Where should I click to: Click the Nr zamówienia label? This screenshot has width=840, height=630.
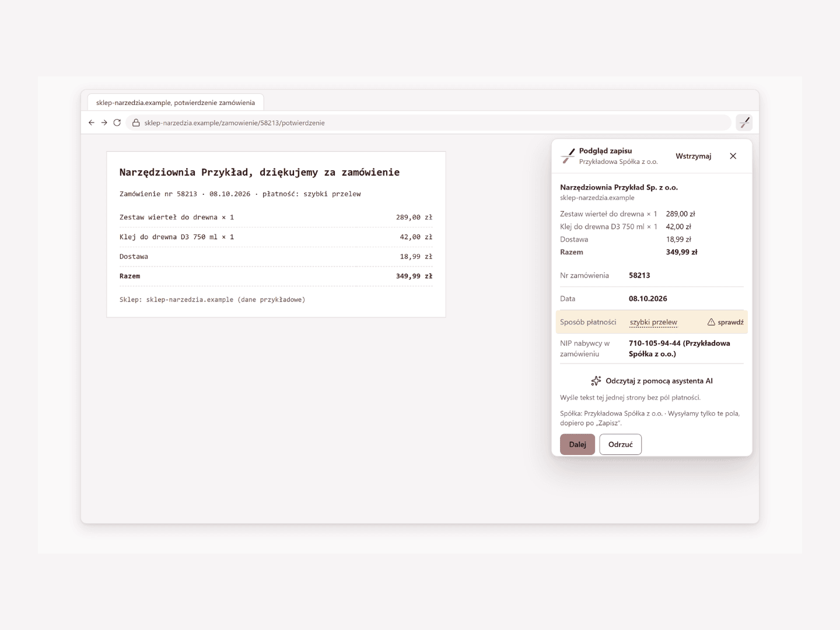coord(584,275)
